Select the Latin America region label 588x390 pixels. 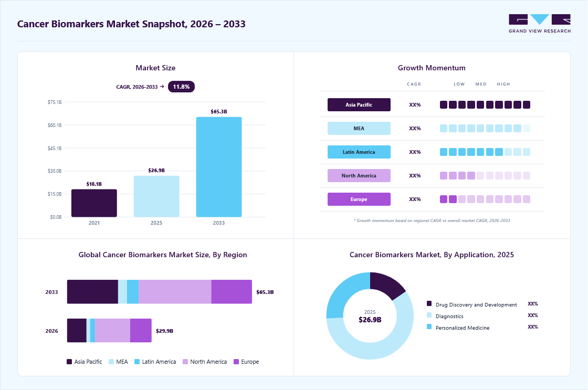point(359,152)
